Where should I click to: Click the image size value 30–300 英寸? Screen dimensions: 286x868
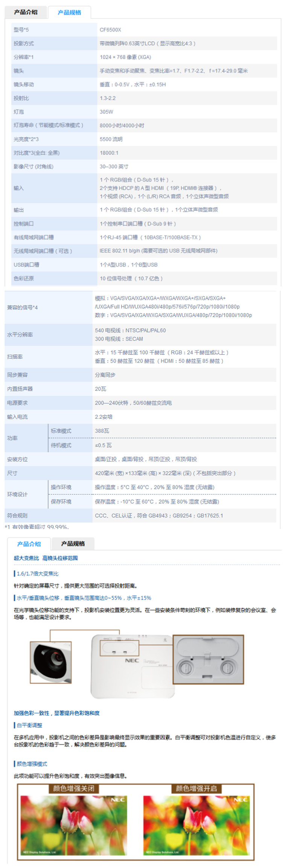(114, 167)
